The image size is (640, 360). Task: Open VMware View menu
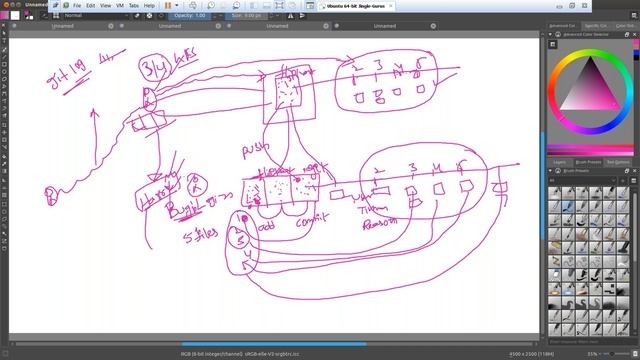click(x=105, y=6)
